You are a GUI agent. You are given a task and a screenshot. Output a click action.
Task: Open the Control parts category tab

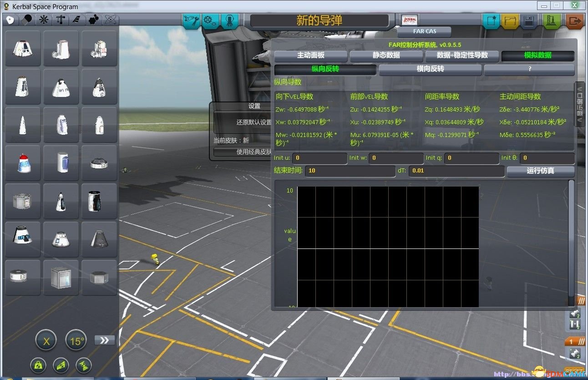click(x=43, y=20)
